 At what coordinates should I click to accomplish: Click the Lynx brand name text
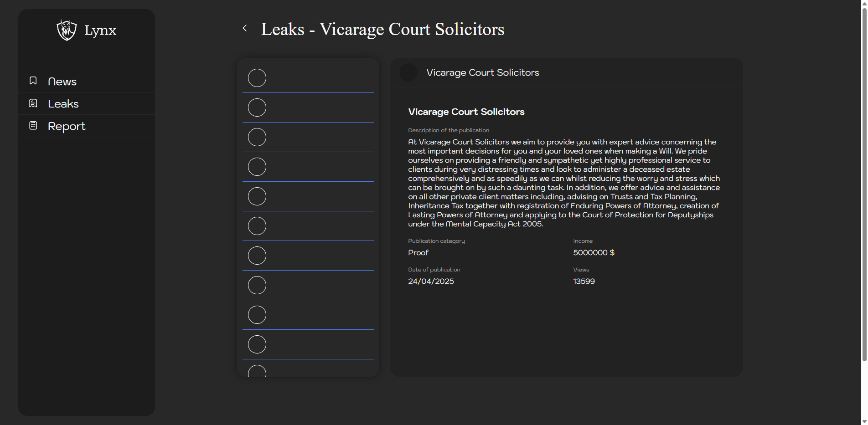point(100,31)
